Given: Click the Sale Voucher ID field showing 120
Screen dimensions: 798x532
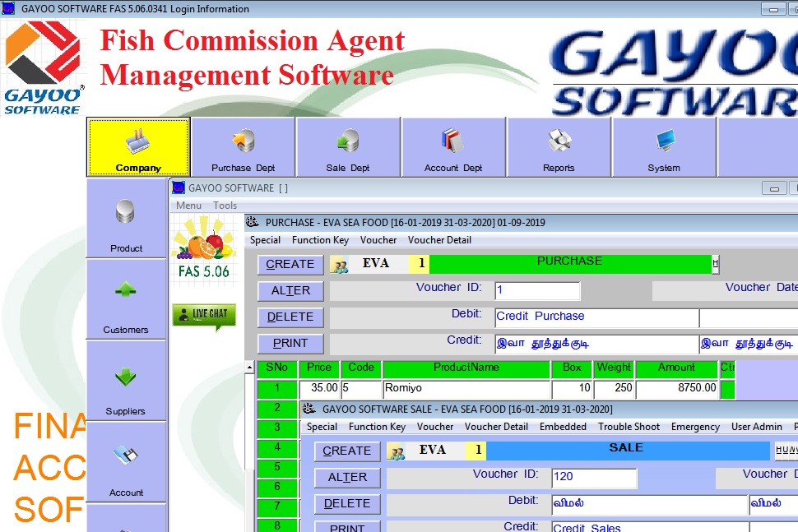Looking at the screenshot, I should (x=595, y=477).
